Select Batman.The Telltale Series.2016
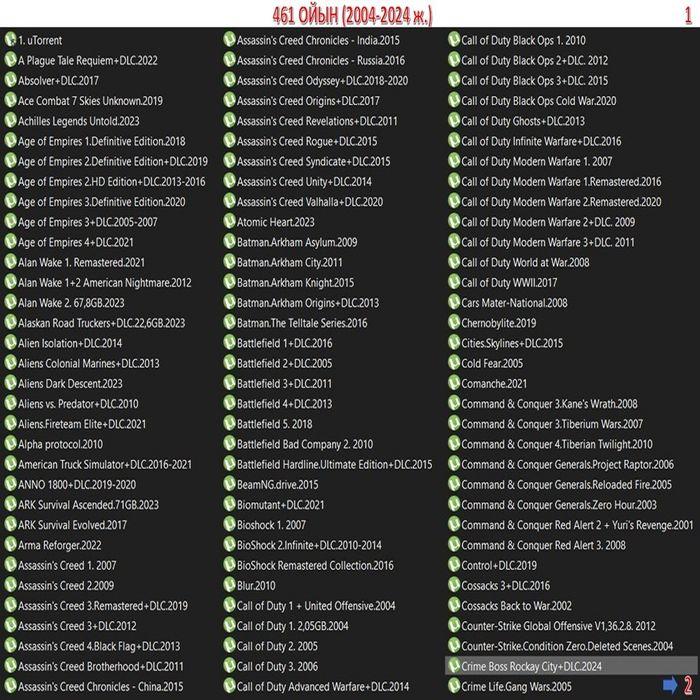 click(302, 323)
